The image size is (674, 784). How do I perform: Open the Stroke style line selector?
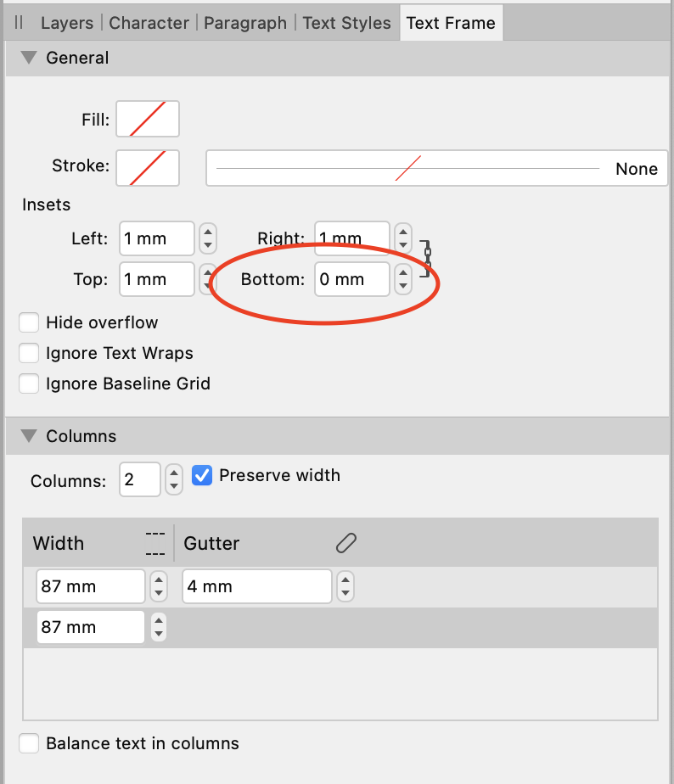[x=436, y=168]
